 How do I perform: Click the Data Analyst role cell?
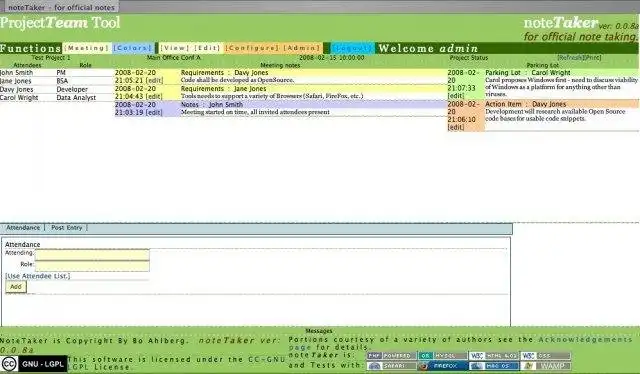76,98
